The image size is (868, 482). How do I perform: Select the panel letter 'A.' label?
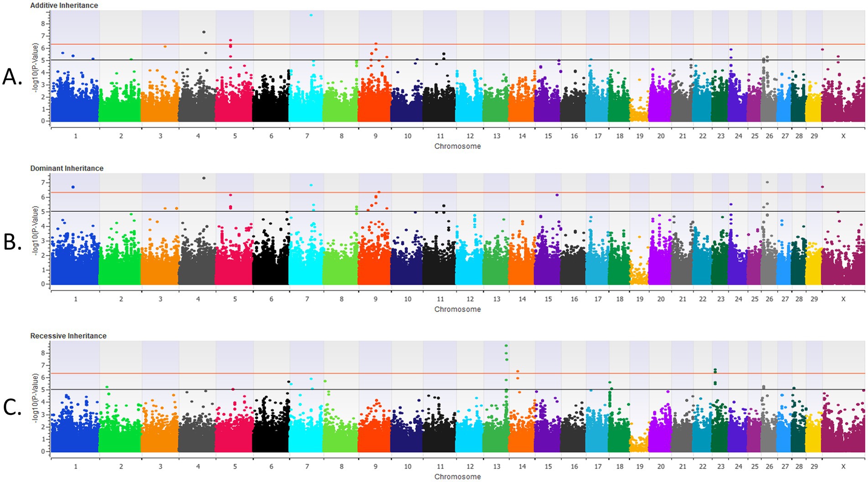pos(12,77)
